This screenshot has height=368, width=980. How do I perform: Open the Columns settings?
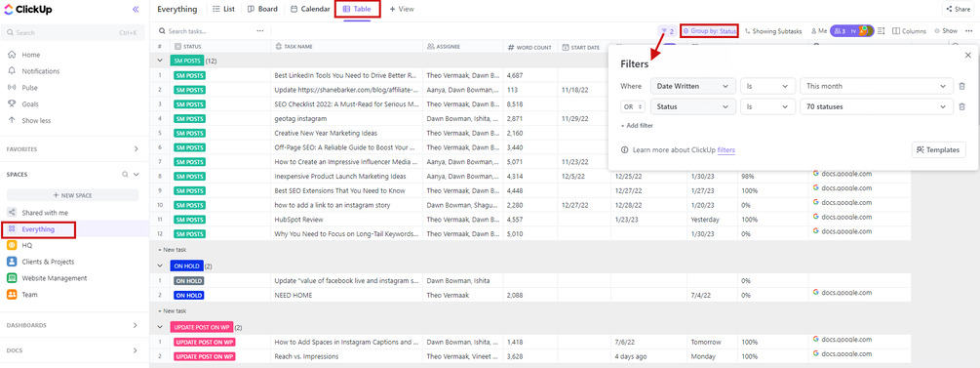point(910,30)
